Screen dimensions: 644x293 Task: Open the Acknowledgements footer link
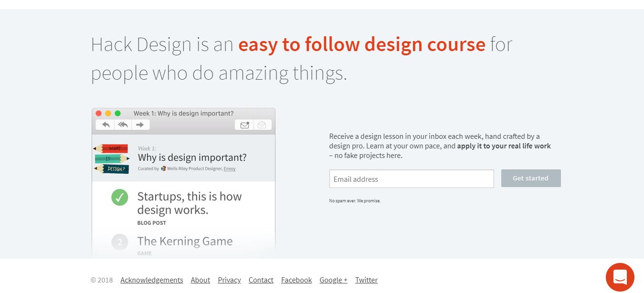pos(152,280)
